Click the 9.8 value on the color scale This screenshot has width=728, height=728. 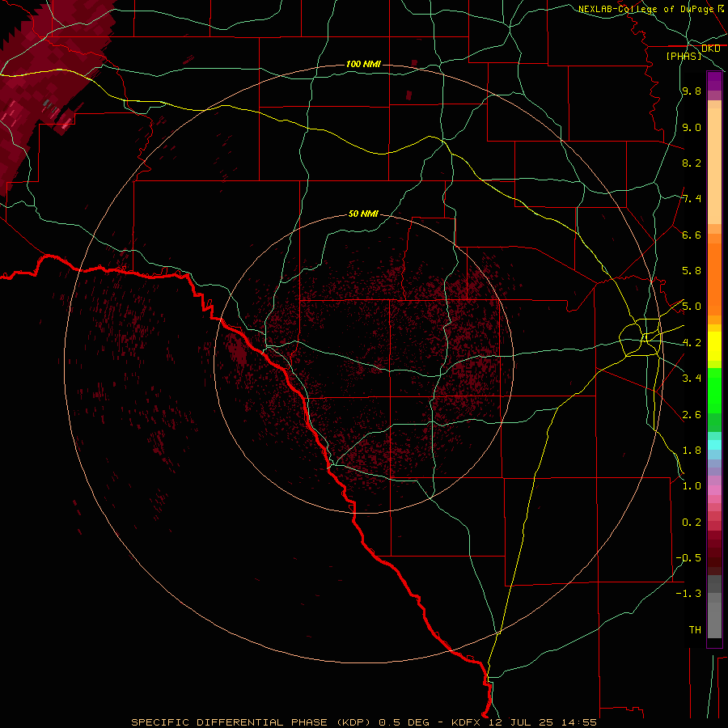[x=692, y=91]
